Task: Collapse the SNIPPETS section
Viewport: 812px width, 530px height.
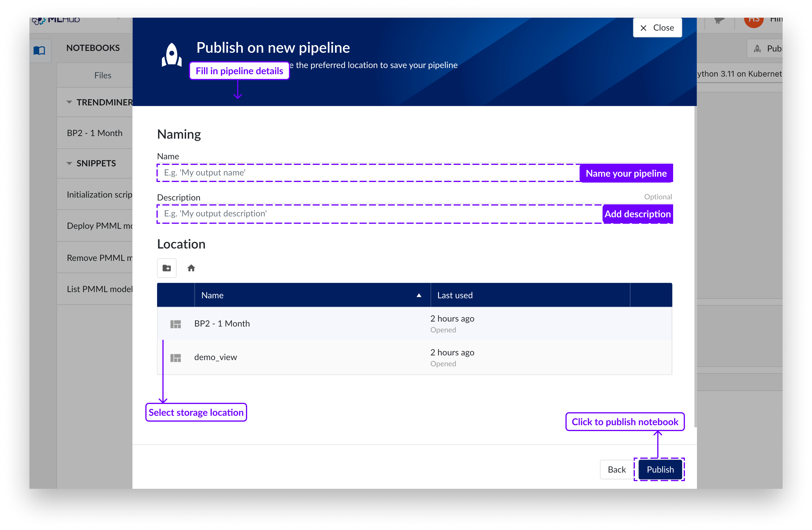Action: pyautogui.click(x=69, y=163)
